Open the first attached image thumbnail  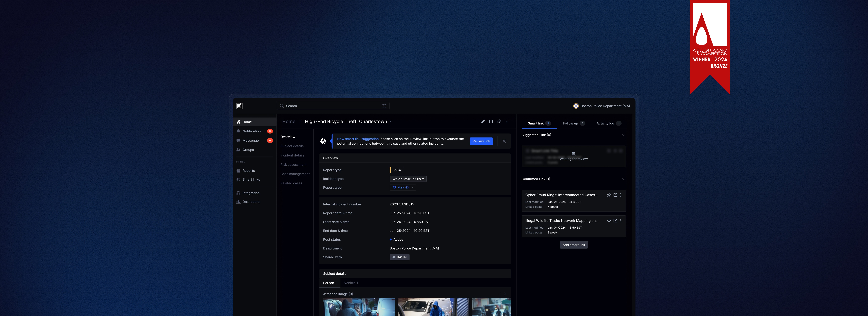pyautogui.click(x=359, y=307)
